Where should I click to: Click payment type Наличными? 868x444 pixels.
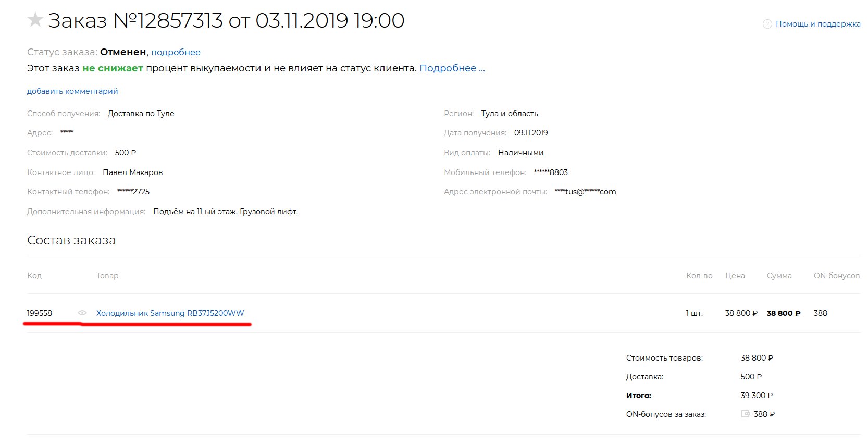coord(520,153)
